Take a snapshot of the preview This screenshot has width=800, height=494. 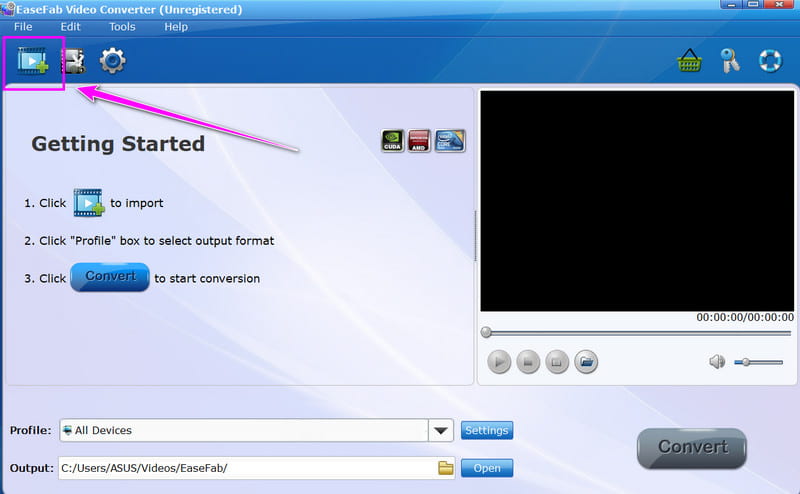[x=557, y=362]
